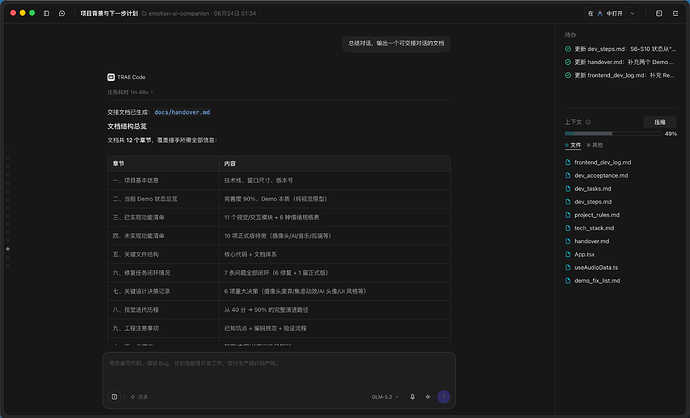Click the right panel list toggle icon
The width and height of the screenshot is (690, 418).
point(675,13)
